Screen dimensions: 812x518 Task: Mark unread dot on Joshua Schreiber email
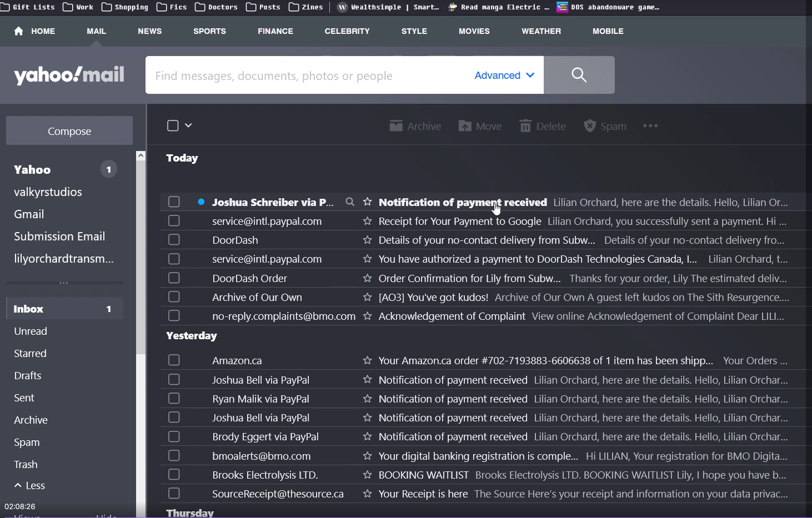tap(201, 202)
